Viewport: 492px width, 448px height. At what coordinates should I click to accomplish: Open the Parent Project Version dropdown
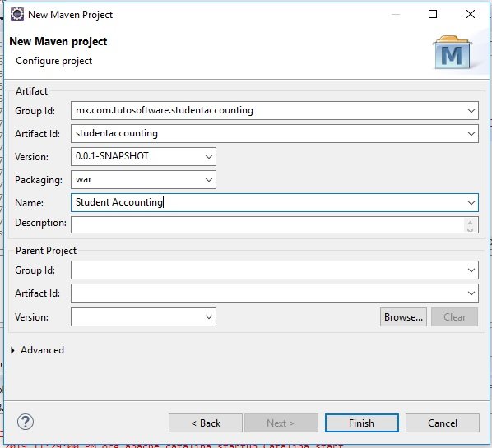pos(209,317)
